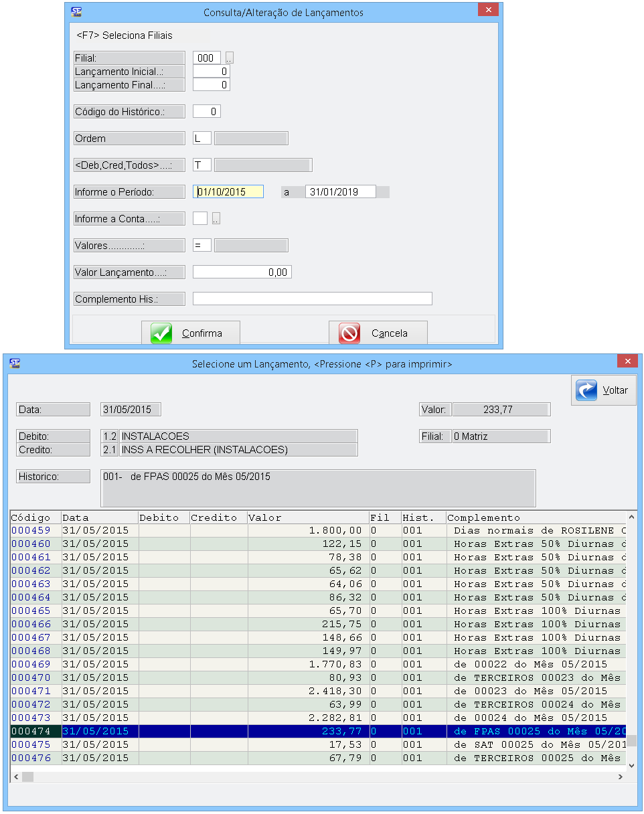Click the vertical scrollbar down arrow
The width and height of the screenshot is (644, 814).
(631, 764)
